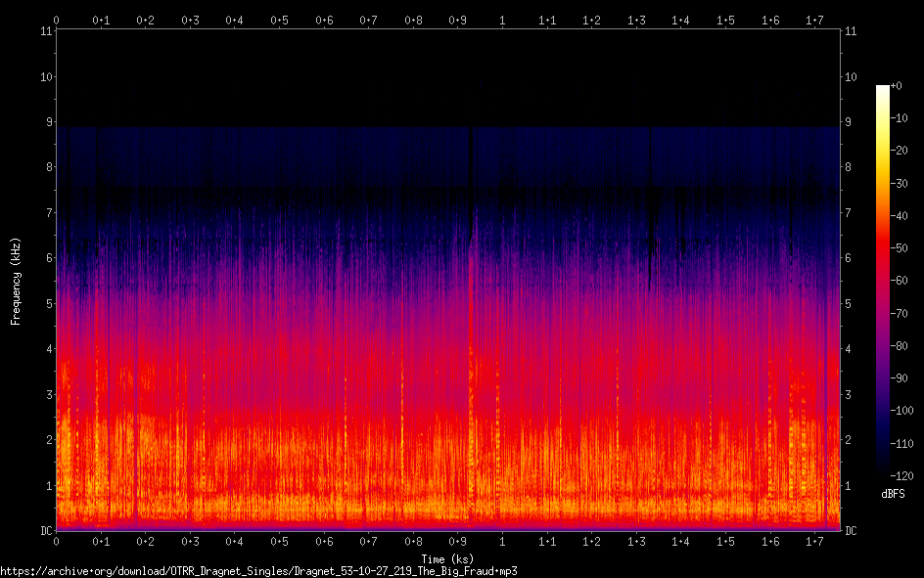924x578 pixels.
Task: Click the 0.9 tick on bottom time axis
Action: (457, 541)
